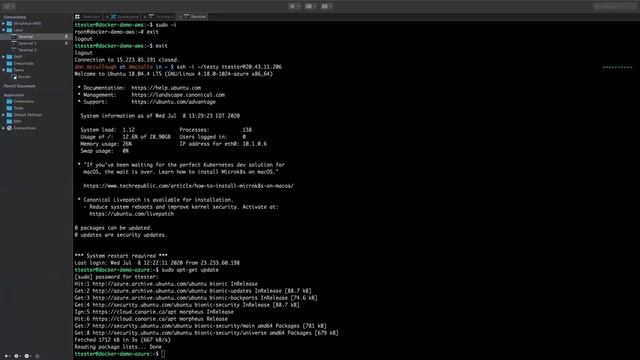Viewport: 640px width, 360px height.
Task: Switch to the second tab next to Overview
Action: click(x=122, y=17)
